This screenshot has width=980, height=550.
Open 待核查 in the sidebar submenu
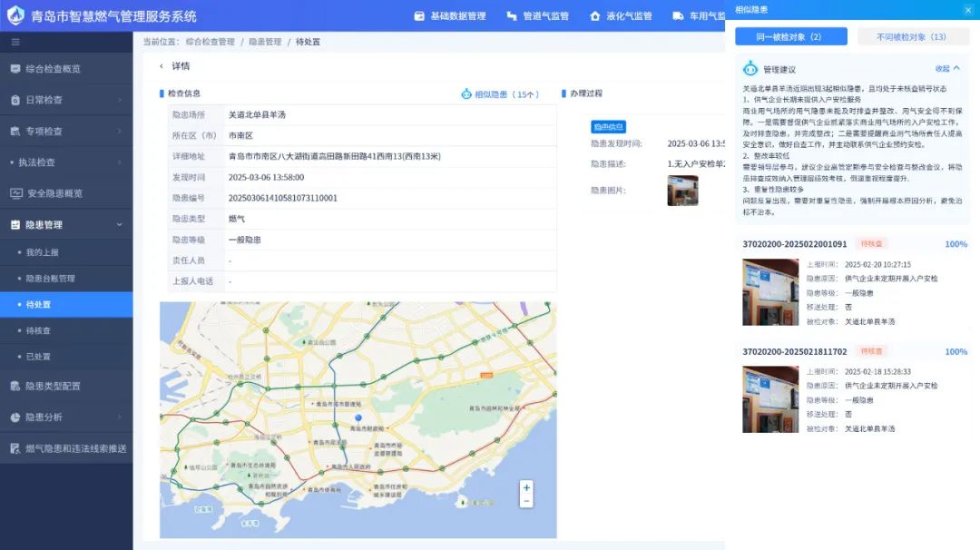click(x=38, y=331)
